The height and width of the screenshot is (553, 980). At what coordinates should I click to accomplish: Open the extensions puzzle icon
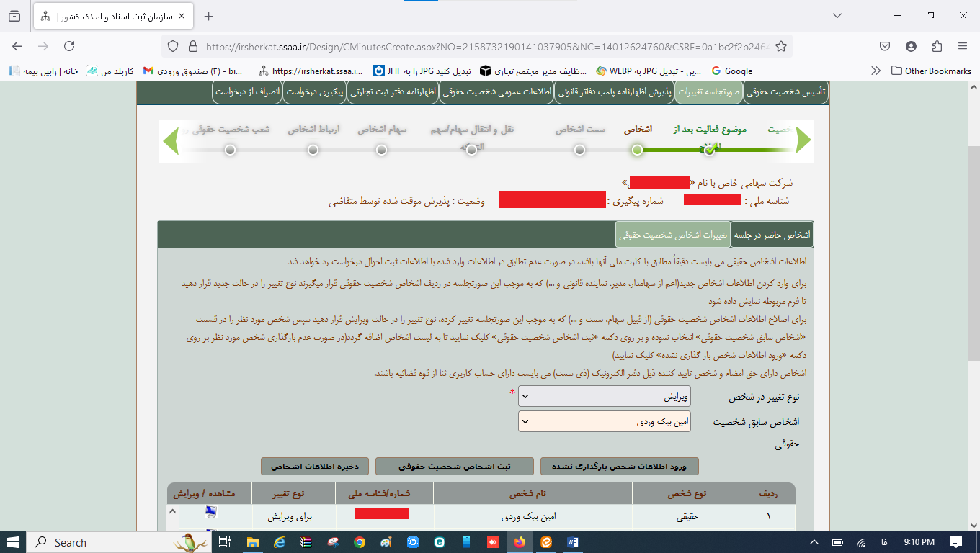[937, 46]
